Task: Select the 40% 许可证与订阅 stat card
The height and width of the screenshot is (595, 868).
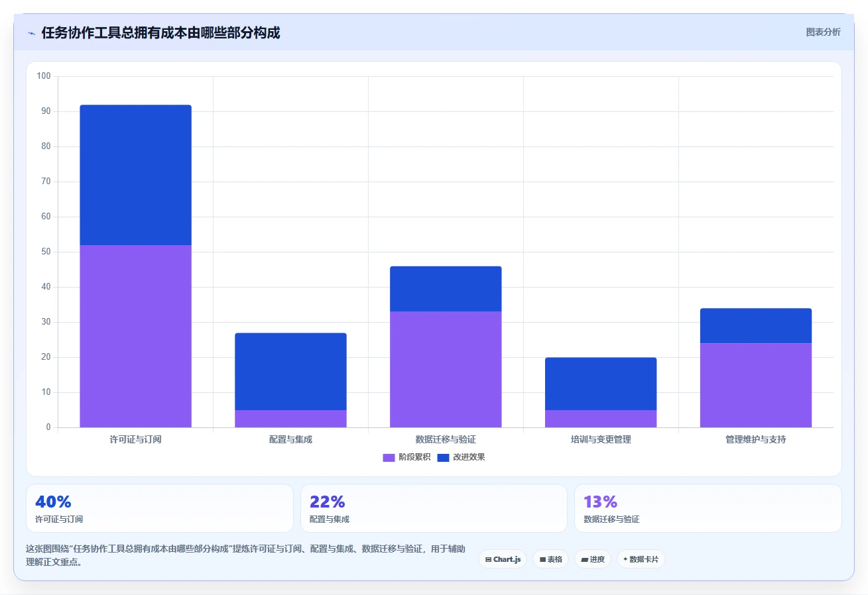Action: click(160, 508)
